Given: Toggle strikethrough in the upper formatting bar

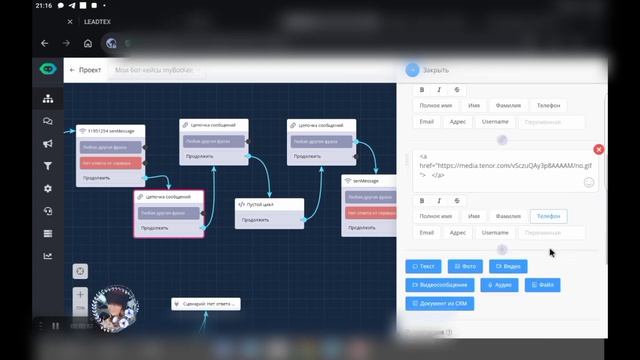Looking at the screenshot, I should [457, 90].
